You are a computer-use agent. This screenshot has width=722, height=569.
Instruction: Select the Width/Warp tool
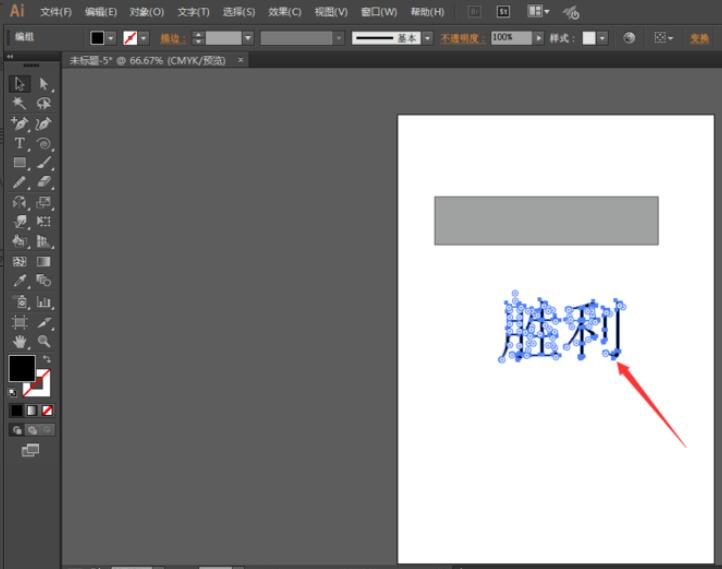[x=19, y=221]
